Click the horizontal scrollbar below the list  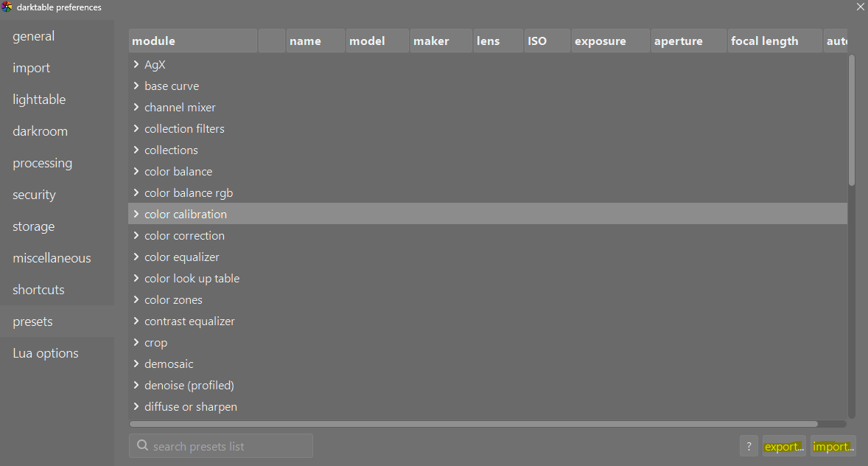tap(473, 424)
